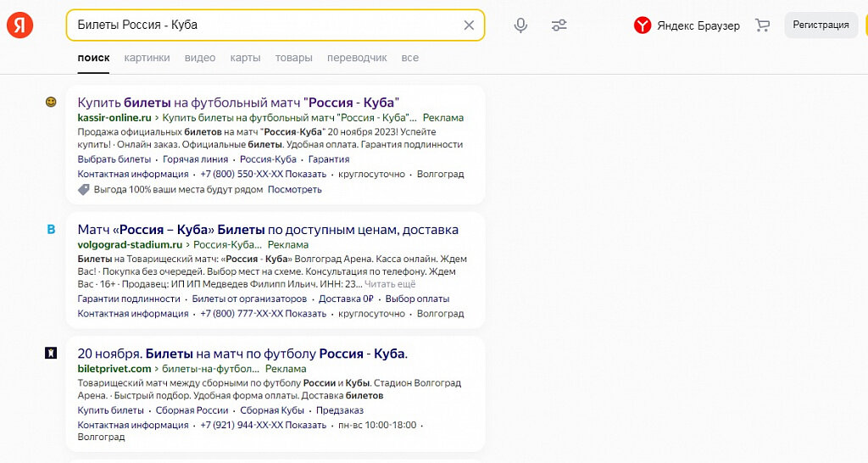This screenshot has height=463, width=868.
Task: Open search settings sliders icon
Action: [x=559, y=25]
